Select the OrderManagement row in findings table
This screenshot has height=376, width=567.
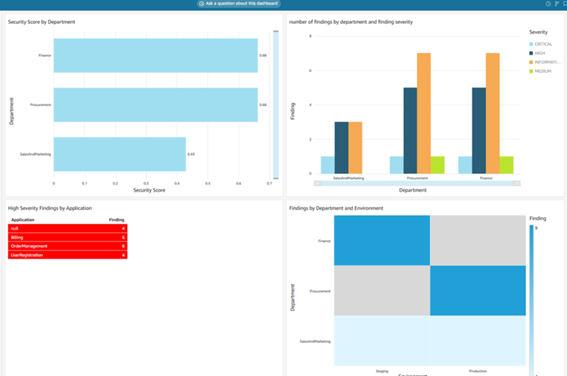pos(68,246)
